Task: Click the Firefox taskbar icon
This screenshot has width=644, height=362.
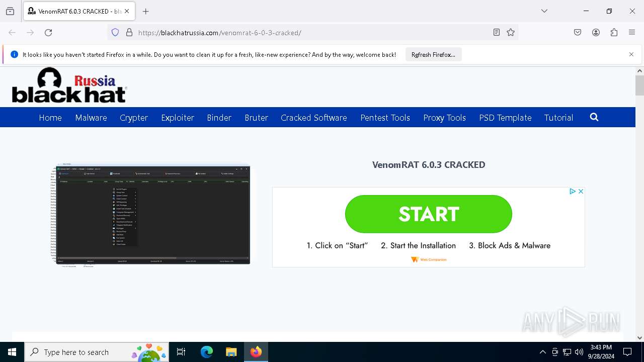Action: tap(256, 352)
